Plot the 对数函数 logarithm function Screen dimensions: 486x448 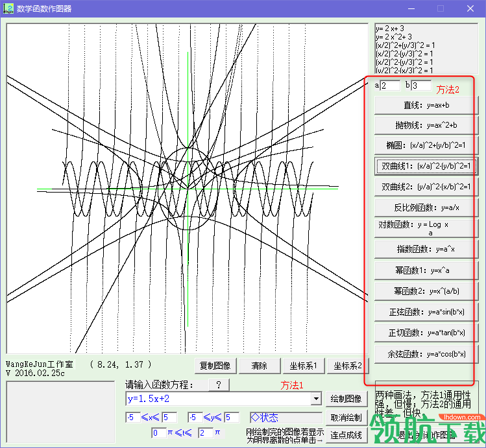coord(426,228)
